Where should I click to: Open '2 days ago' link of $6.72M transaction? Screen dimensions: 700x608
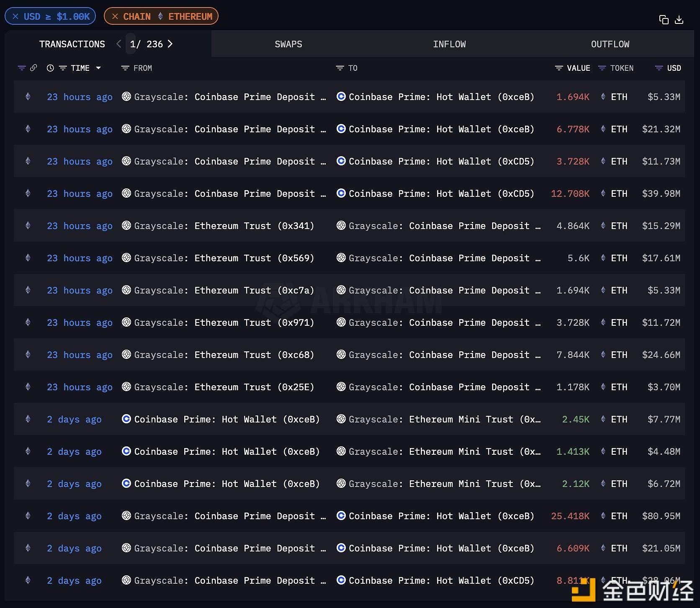74,484
